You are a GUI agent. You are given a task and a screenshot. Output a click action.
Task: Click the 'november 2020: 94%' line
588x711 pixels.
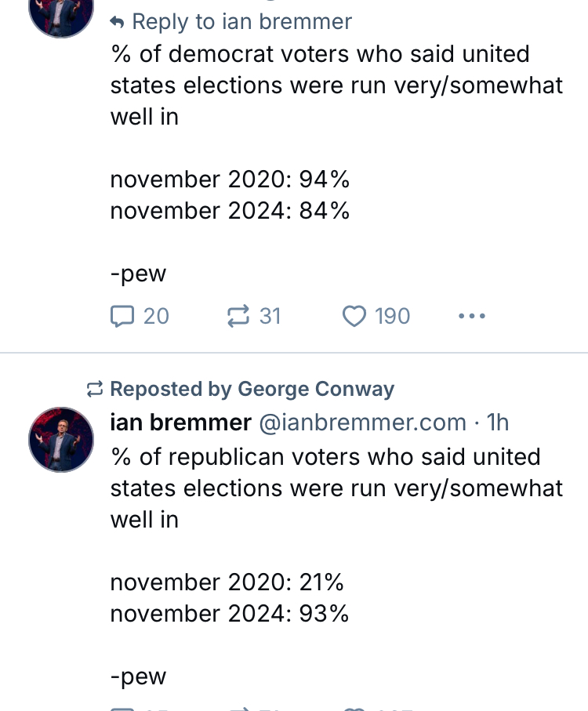pyautogui.click(x=229, y=180)
